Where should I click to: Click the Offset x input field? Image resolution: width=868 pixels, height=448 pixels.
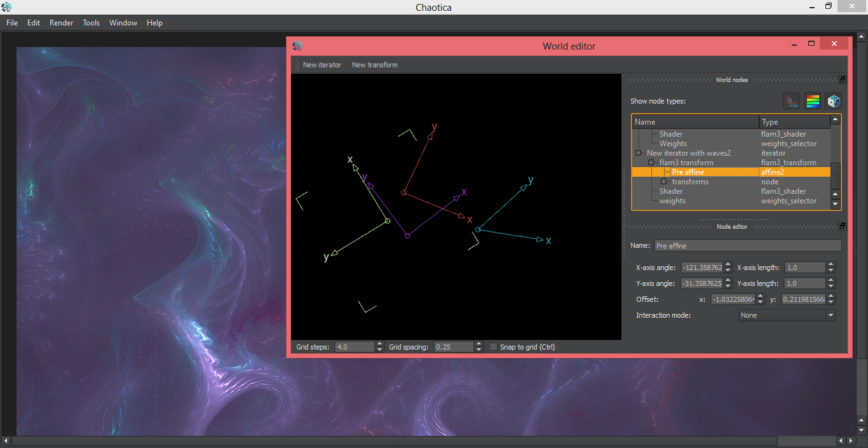coord(733,299)
